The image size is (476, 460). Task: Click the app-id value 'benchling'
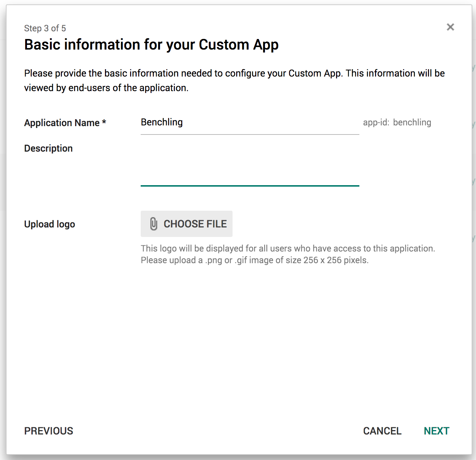tap(412, 122)
